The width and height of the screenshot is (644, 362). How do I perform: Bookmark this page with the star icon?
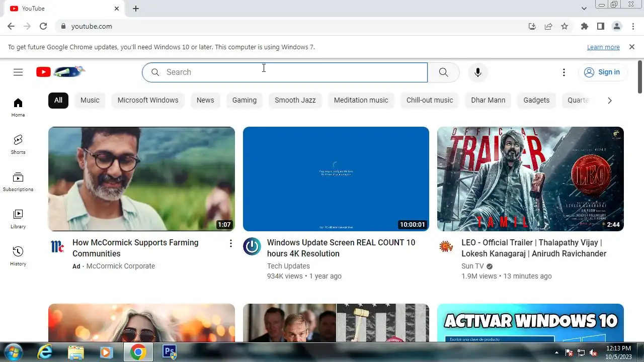(x=565, y=26)
